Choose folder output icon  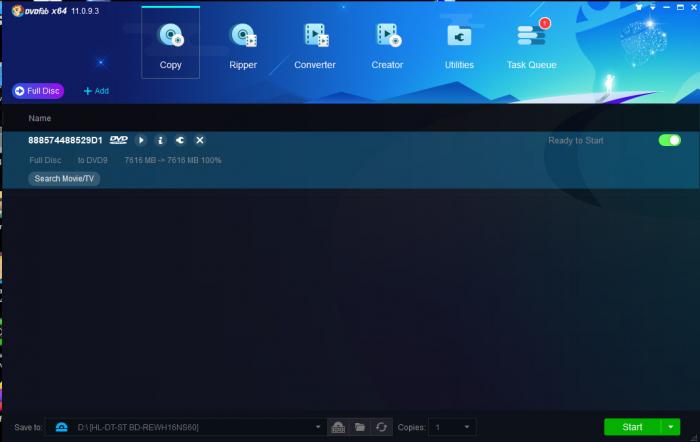click(x=360, y=427)
